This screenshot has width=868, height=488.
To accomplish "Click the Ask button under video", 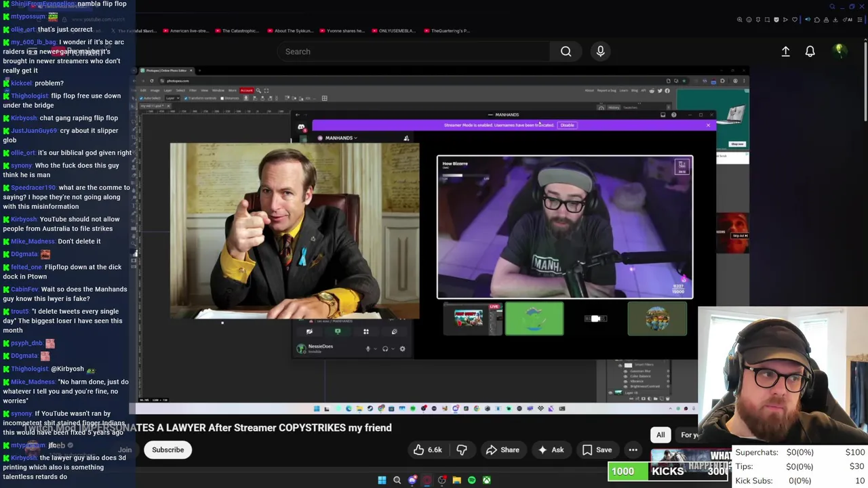I will click(551, 450).
